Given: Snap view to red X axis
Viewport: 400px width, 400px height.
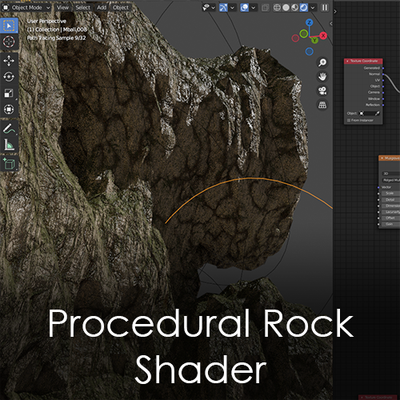Looking at the screenshot, I should click(323, 35).
